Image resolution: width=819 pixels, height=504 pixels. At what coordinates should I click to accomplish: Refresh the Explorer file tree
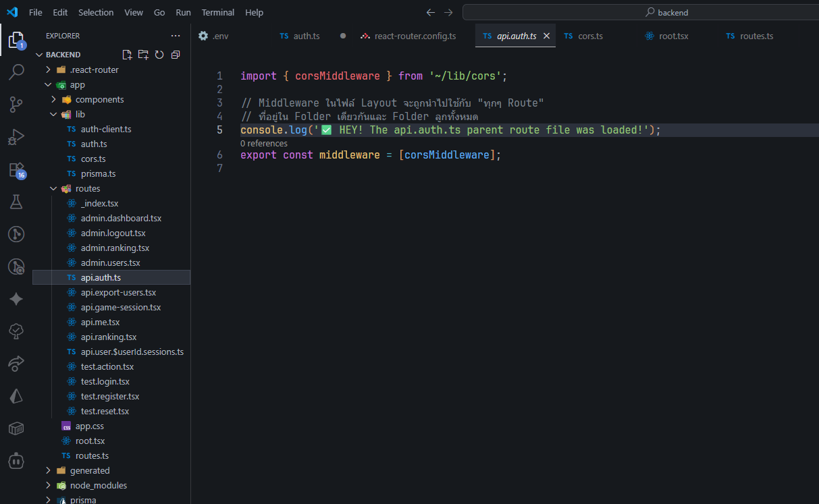(x=159, y=55)
